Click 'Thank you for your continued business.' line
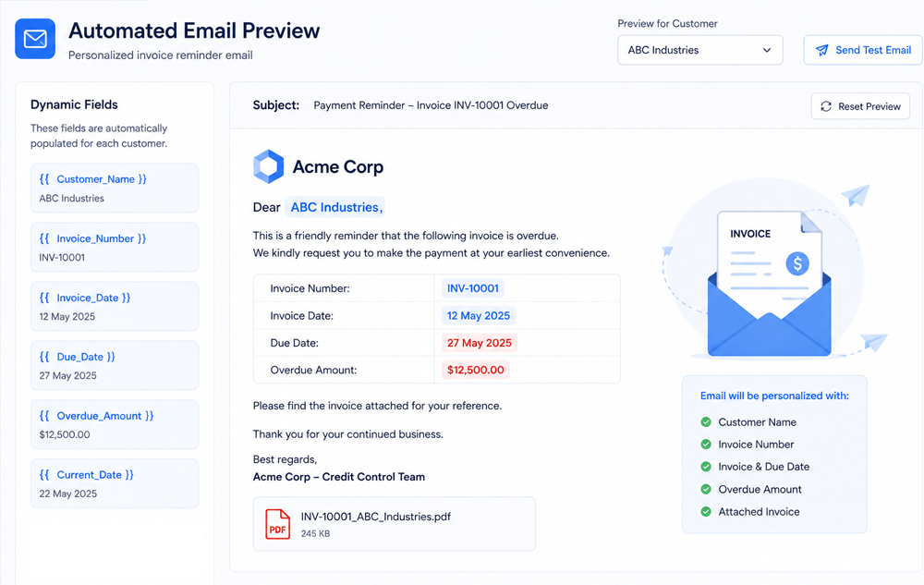 click(347, 434)
